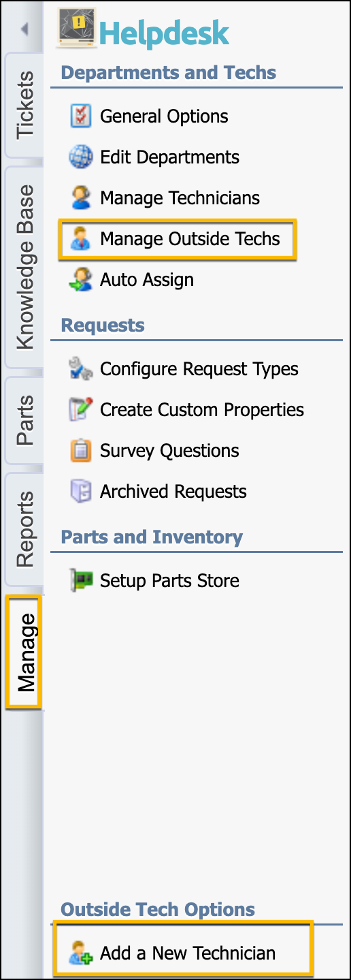The image size is (351, 980).
Task: Go to the Reports tab
Action: (x=24, y=529)
